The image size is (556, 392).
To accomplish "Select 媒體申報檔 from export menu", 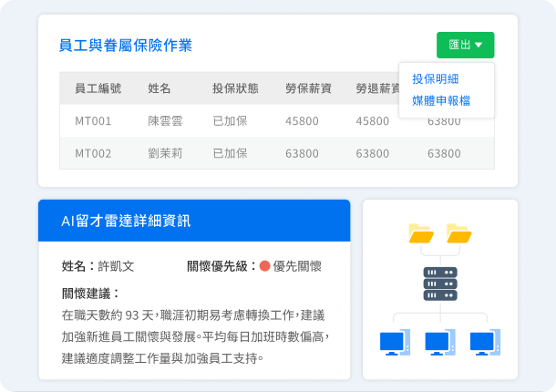I will pyautogui.click(x=441, y=100).
